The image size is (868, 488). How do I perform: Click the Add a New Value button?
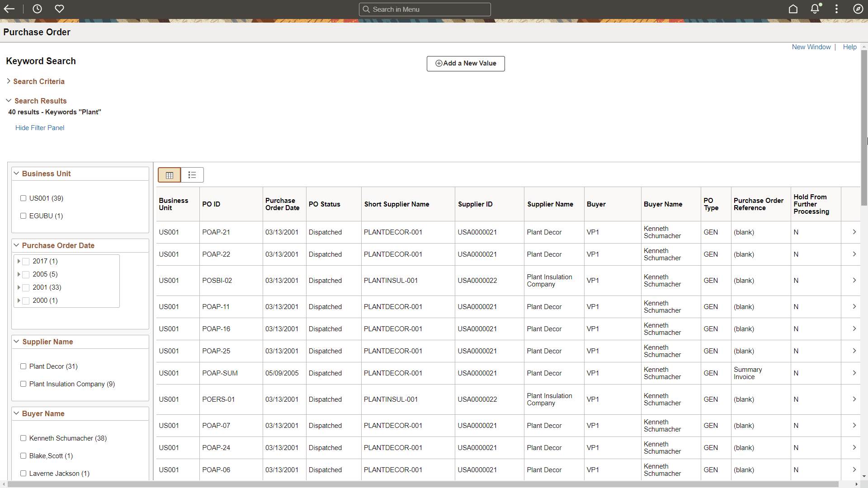pos(465,63)
